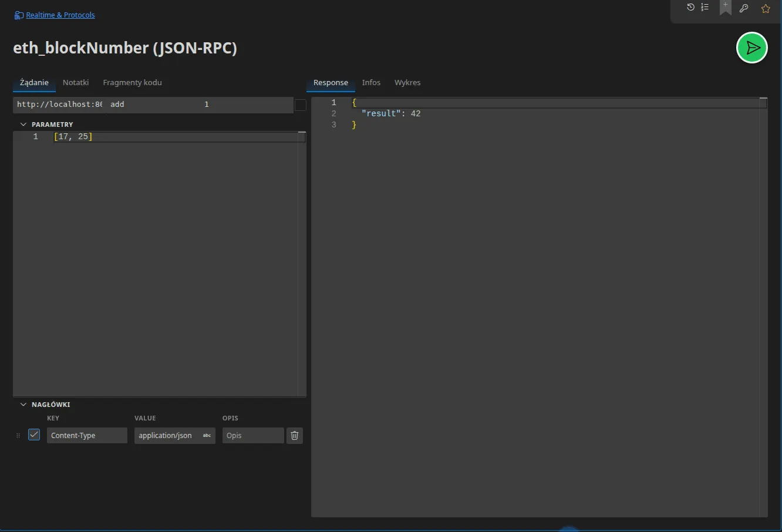
Task: Grab the drag handle of Content-Type row
Action: click(x=18, y=436)
